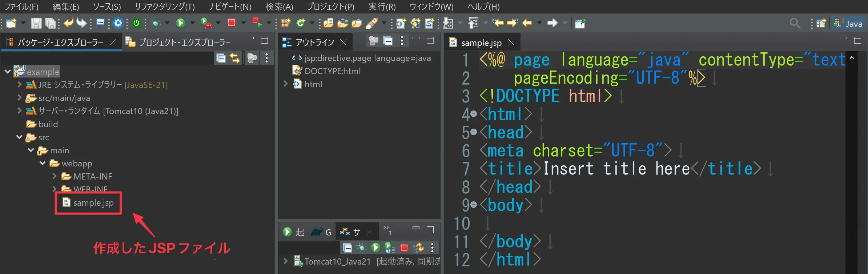Screen dimensions: 868x274
Task: Click the Save All toolbar icon
Action: tap(51, 23)
